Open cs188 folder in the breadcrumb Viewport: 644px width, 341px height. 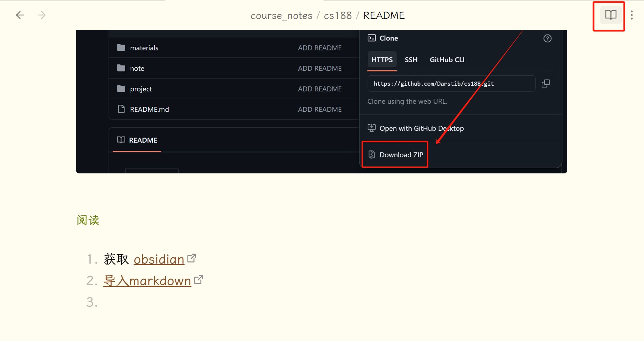(x=337, y=16)
